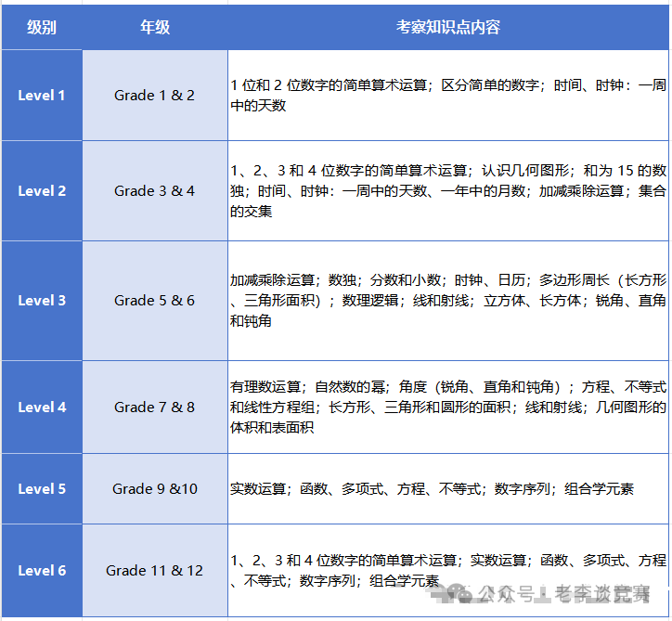Viewport: 672px width, 621px height.
Task: Click the Grade 5 & 6 cell
Action: pyautogui.click(x=155, y=301)
